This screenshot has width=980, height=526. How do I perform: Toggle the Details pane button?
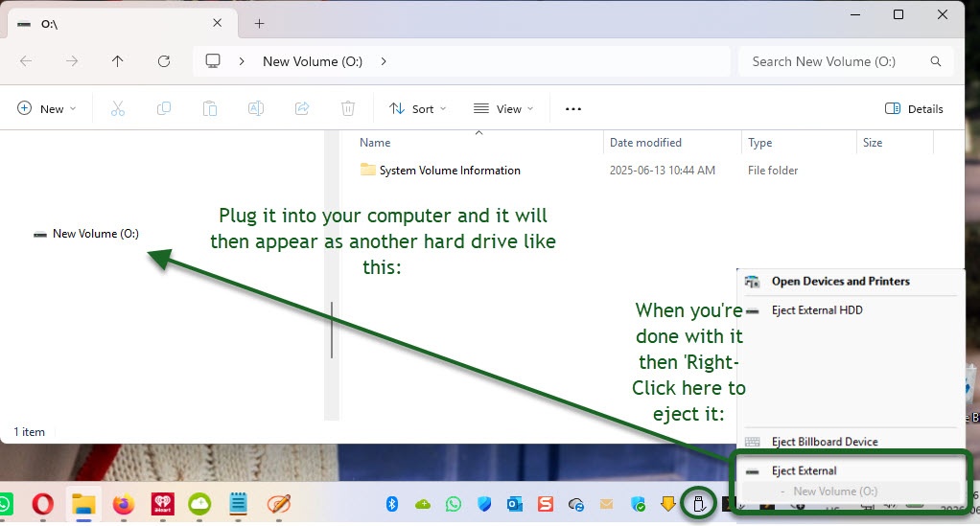pos(914,108)
